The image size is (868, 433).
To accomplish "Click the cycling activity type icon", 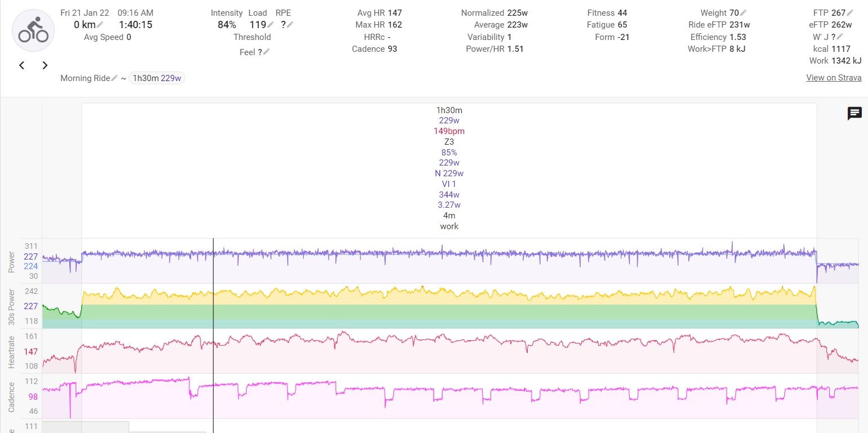I will (33, 30).
